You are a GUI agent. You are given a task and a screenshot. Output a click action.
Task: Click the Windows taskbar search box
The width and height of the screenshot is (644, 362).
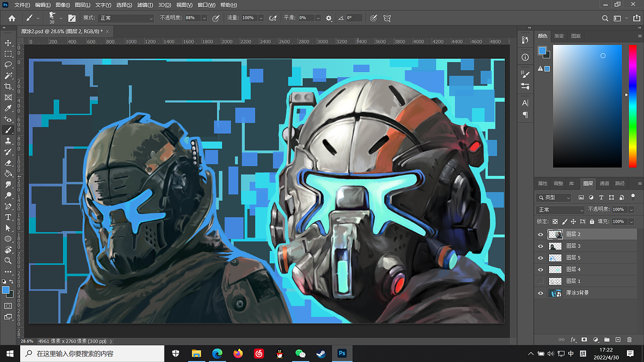coord(92,353)
